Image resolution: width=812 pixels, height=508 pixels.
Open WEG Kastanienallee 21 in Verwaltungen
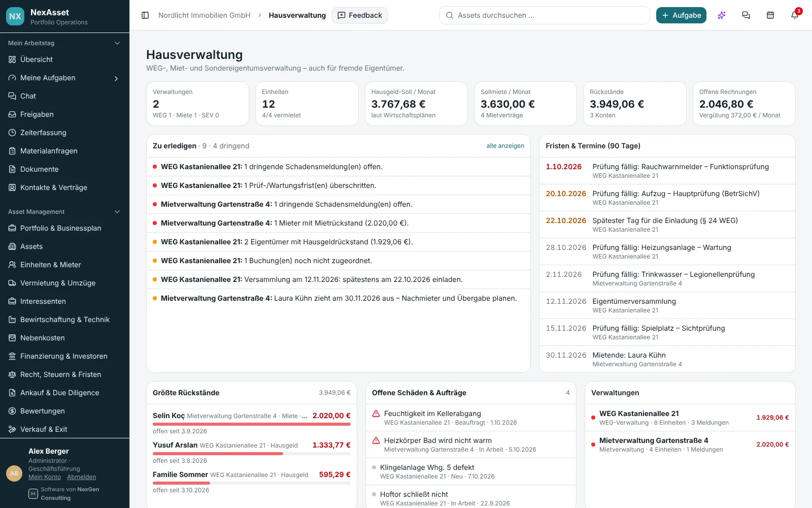coord(690,418)
